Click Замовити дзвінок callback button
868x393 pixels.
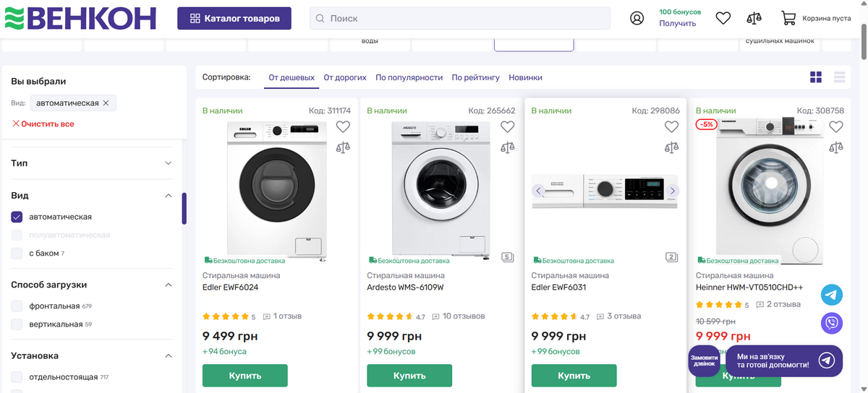pos(704,360)
